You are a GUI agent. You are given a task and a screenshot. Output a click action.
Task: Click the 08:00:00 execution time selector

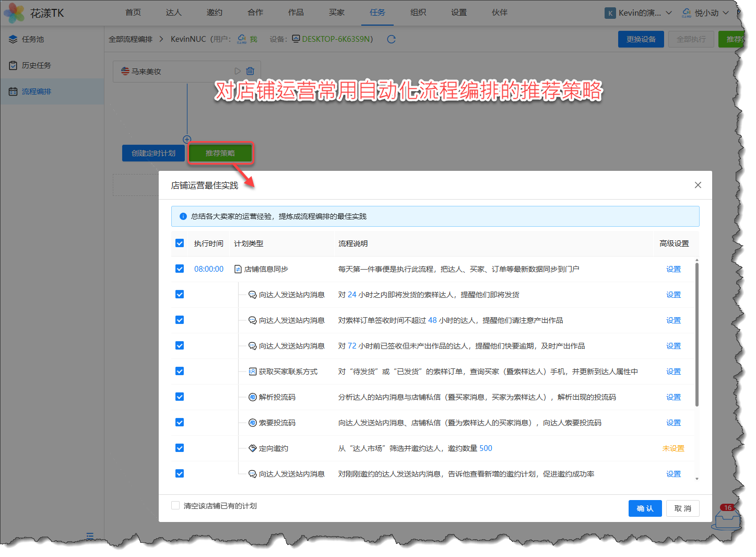[x=209, y=269]
